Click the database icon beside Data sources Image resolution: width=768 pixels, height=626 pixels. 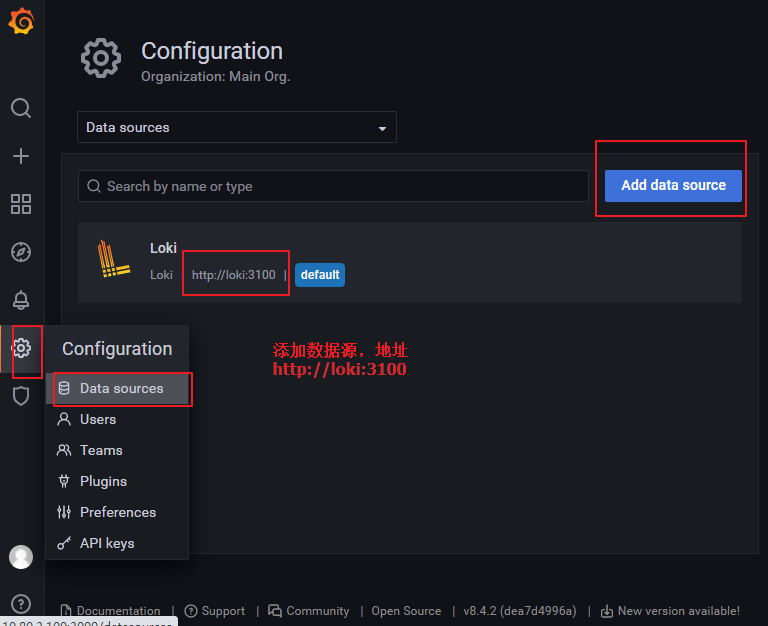click(64, 388)
